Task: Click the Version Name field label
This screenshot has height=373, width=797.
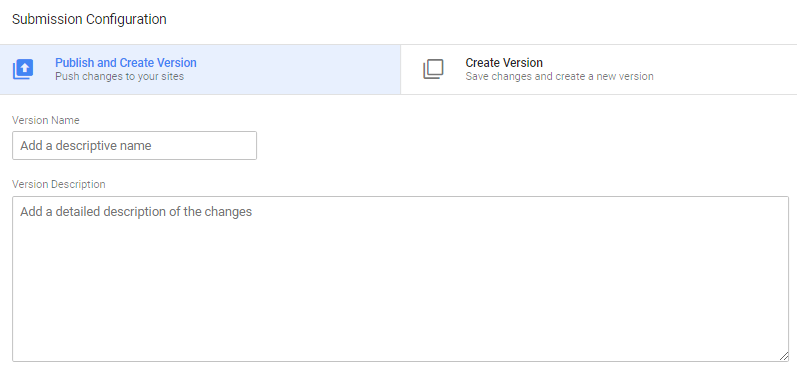Action: pos(46,120)
